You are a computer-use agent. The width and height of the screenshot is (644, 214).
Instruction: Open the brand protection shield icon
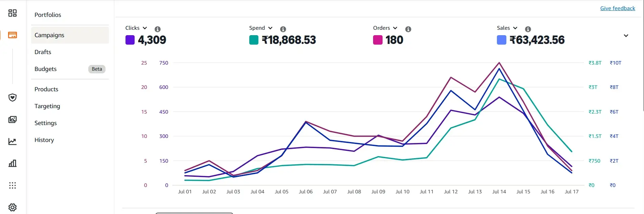(x=13, y=98)
